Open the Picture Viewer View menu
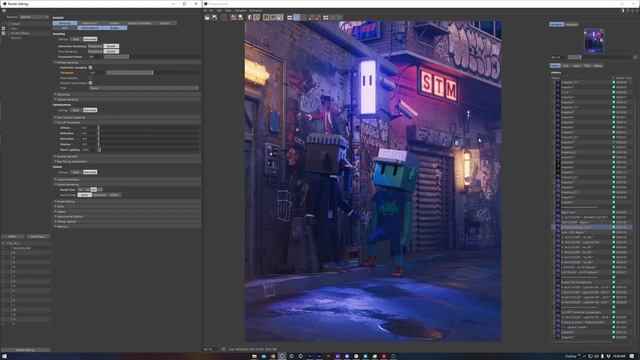 coord(228,11)
